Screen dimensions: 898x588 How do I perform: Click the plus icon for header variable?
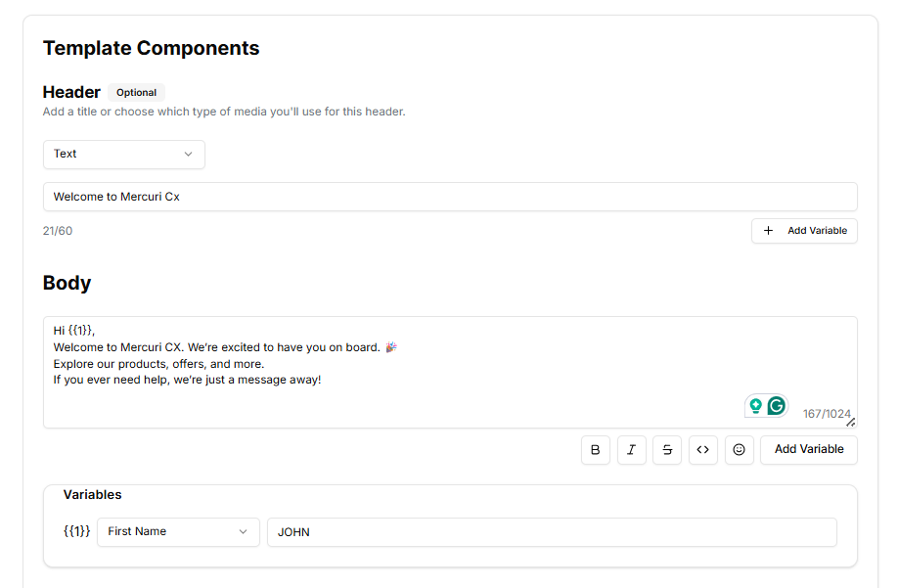(x=768, y=231)
